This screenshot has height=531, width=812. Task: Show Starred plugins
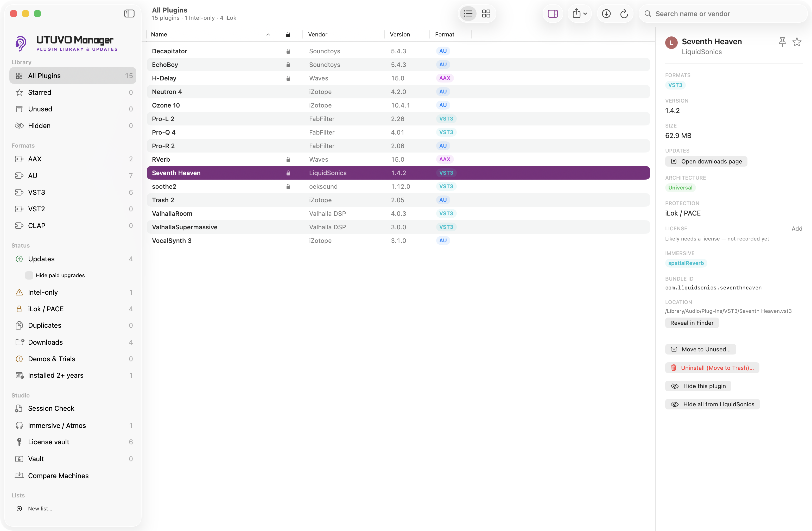[73, 92]
